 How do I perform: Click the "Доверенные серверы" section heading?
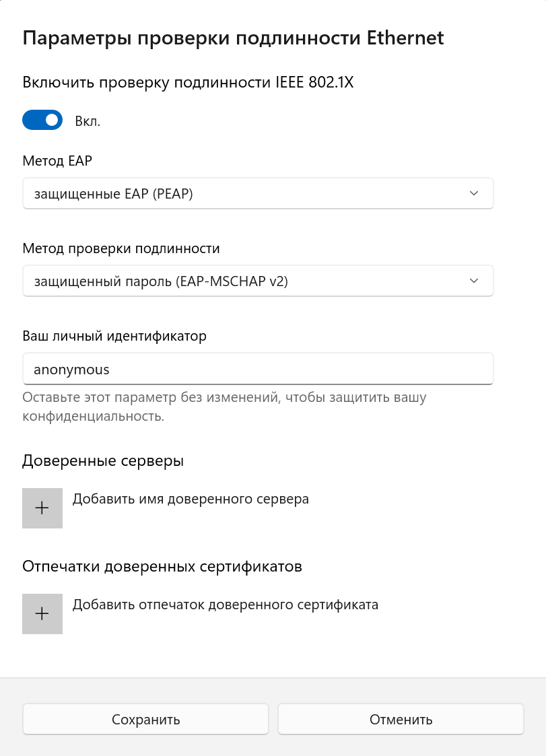(103, 461)
